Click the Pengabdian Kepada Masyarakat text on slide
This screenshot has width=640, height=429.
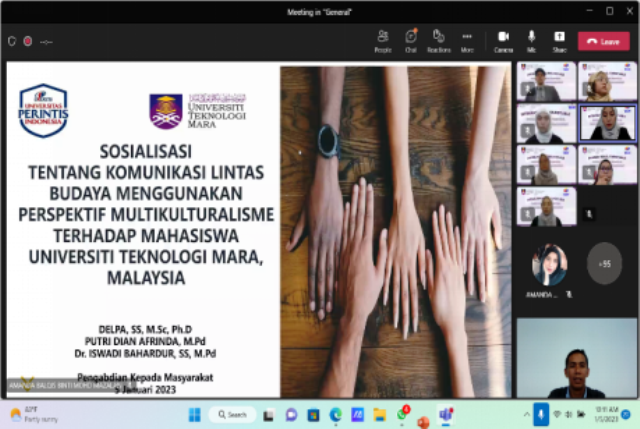pyautogui.click(x=145, y=378)
